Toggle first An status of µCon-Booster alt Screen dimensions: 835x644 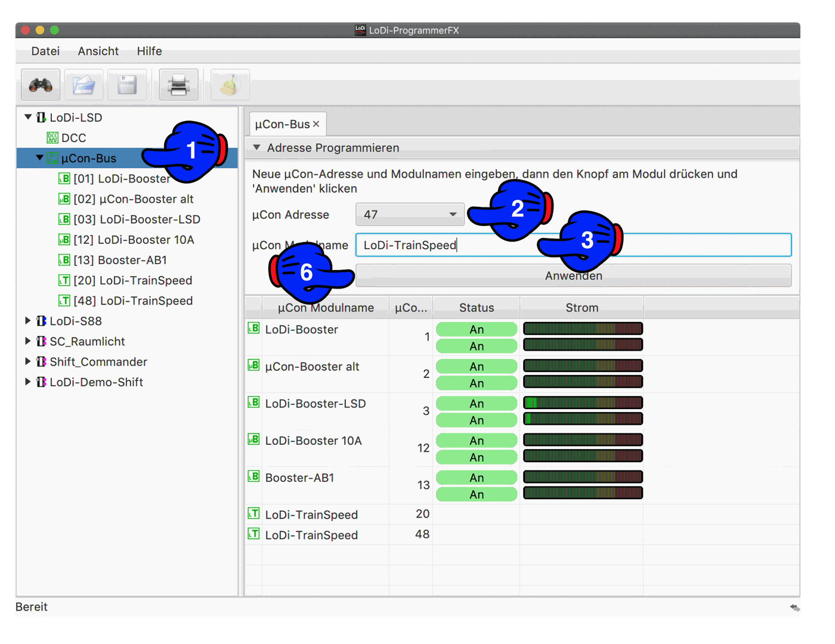tap(477, 366)
